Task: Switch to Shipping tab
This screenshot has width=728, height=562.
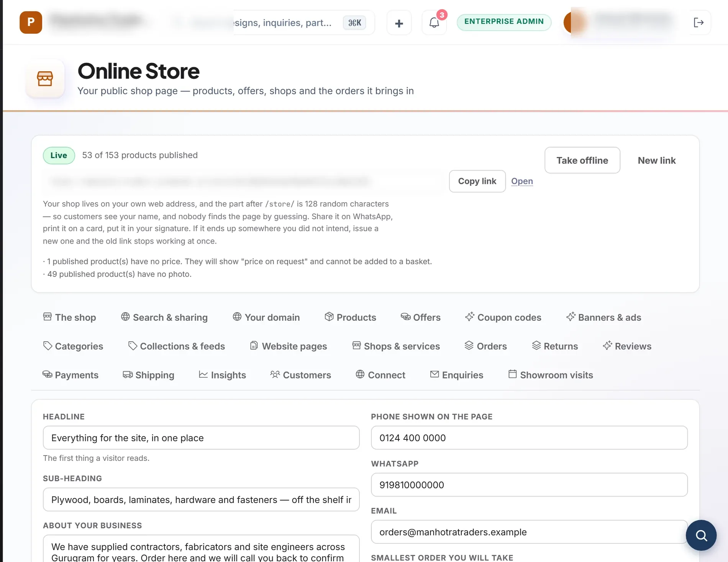Action: click(149, 375)
